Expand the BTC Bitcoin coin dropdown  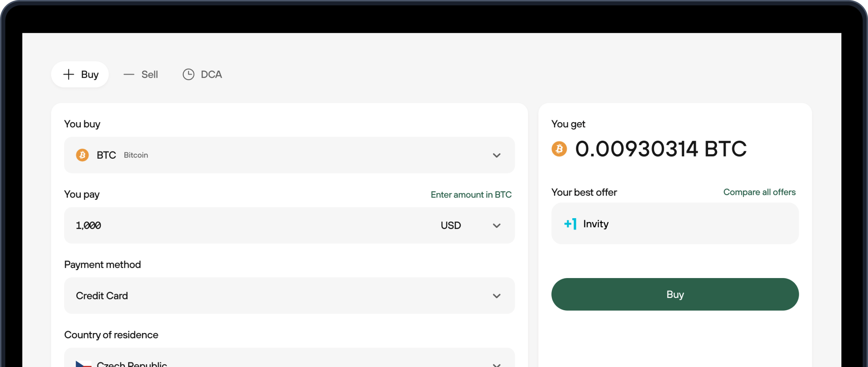point(496,155)
